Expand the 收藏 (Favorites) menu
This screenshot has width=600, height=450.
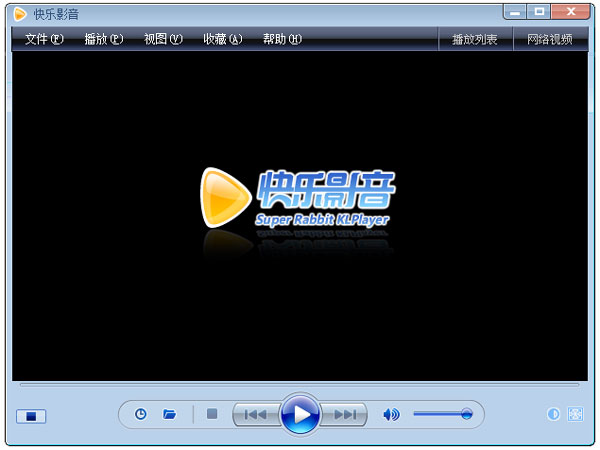coord(222,39)
